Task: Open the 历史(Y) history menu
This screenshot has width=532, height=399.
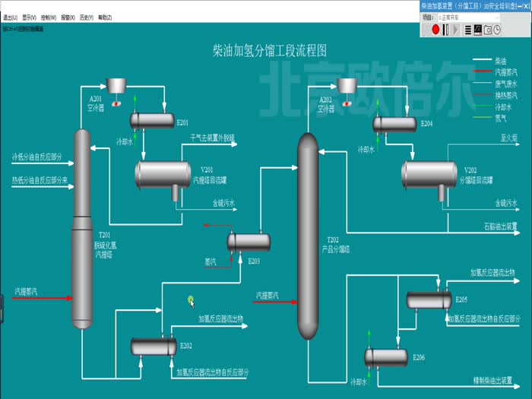Action: point(86,17)
